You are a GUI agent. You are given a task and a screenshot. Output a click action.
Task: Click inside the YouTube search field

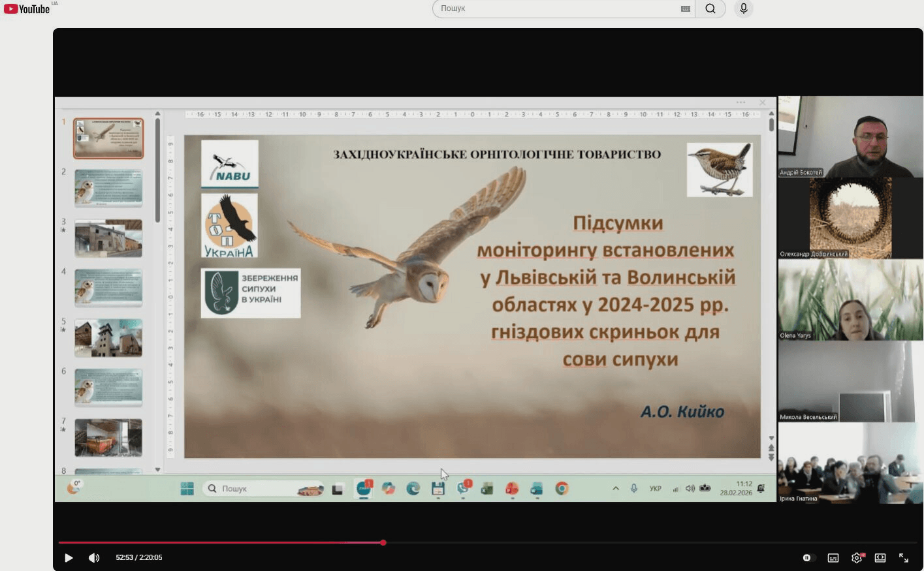pos(555,9)
